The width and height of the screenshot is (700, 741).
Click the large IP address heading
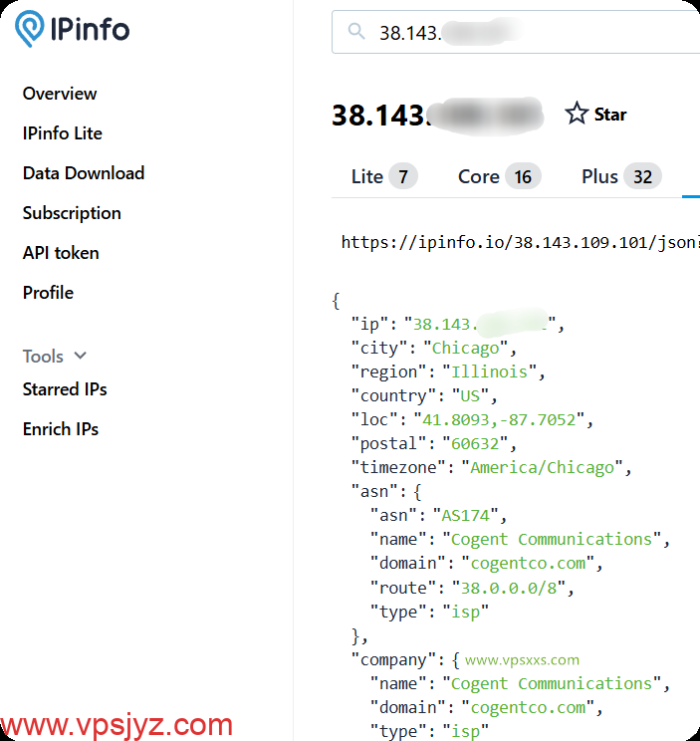coord(437,115)
